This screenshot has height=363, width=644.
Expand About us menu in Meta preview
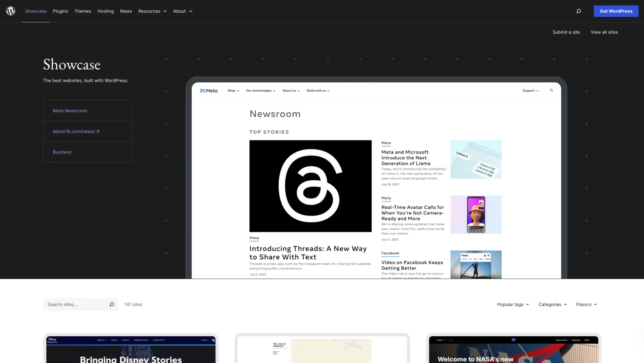tap(291, 91)
